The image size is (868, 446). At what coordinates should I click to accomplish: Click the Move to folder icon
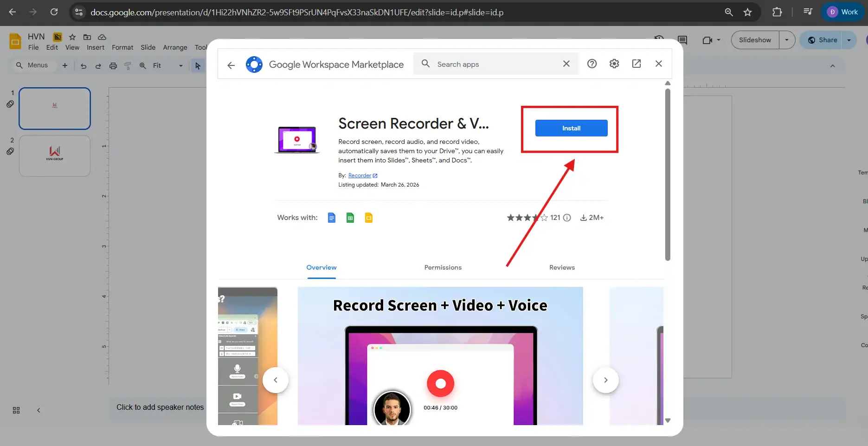(x=87, y=37)
